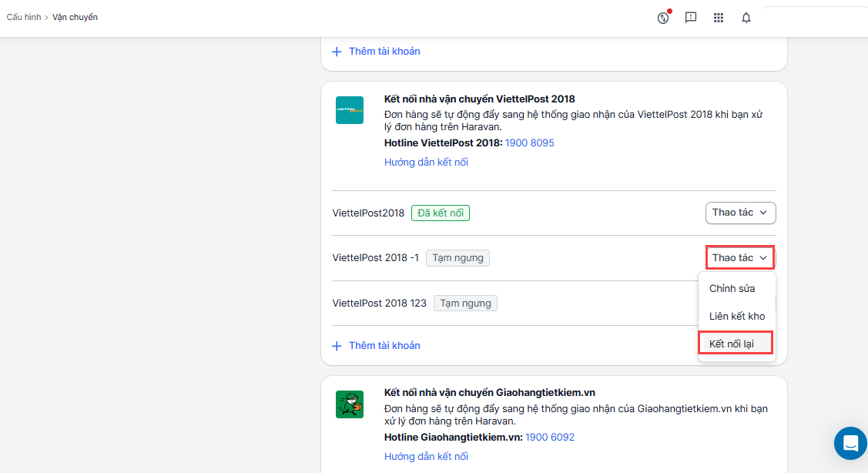This screenshot has height=473, width=868.
Task: Select Chỉnh sửa from the menu
Action: click(732, 289)
